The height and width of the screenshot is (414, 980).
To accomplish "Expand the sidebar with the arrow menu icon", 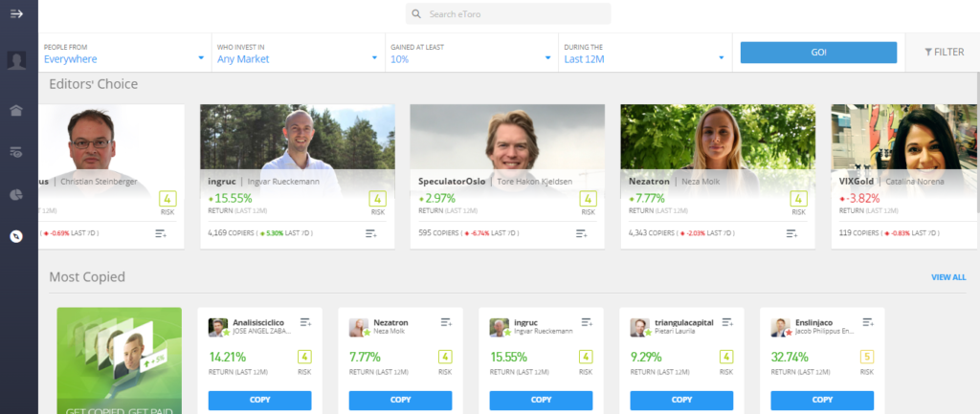I will [x=17, y=13].
